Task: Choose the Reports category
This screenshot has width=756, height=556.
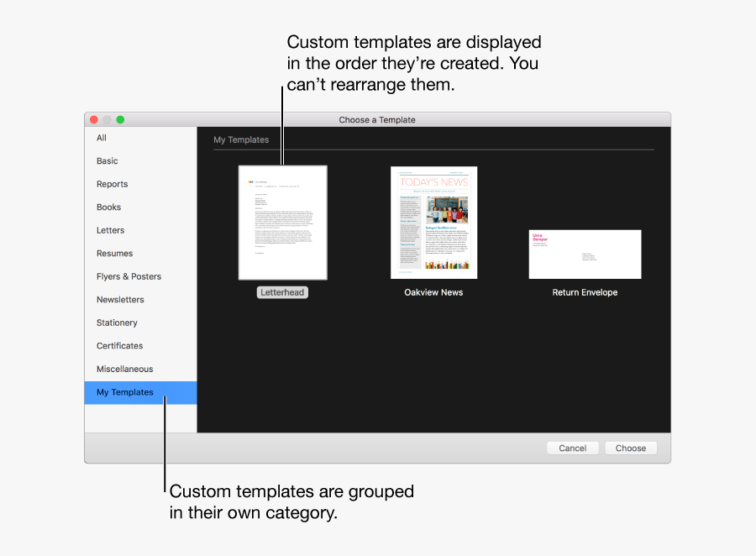Action: click(x=140, y=184)
